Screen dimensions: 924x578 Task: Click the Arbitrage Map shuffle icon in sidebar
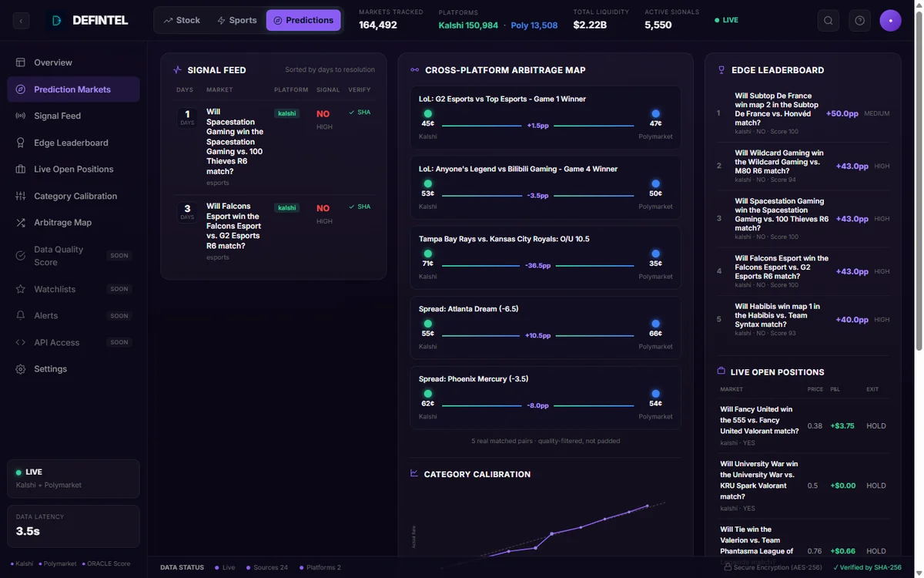pyautogui.click(x=21, y=223)
